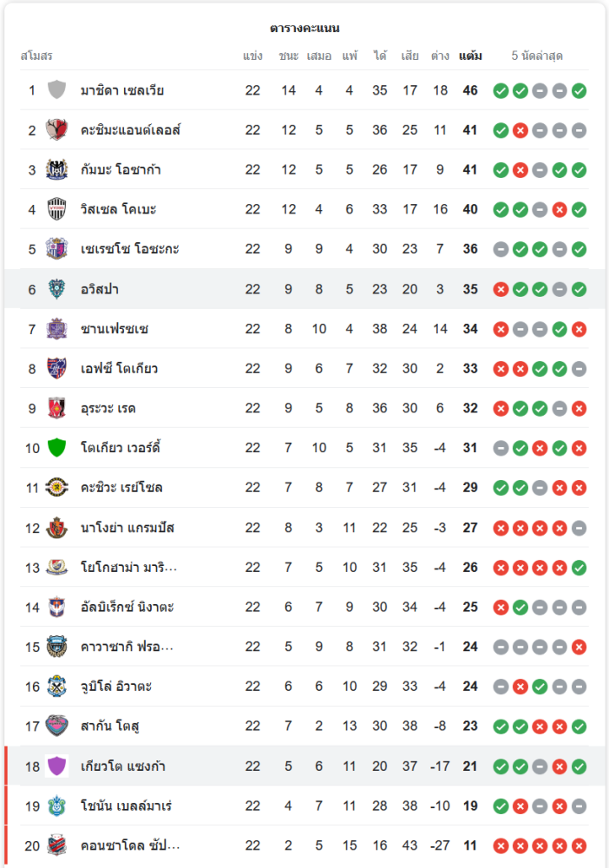Screen dimensions: 609x868
Task: Click the Kashima Antlers club crest
Action: 57,130
